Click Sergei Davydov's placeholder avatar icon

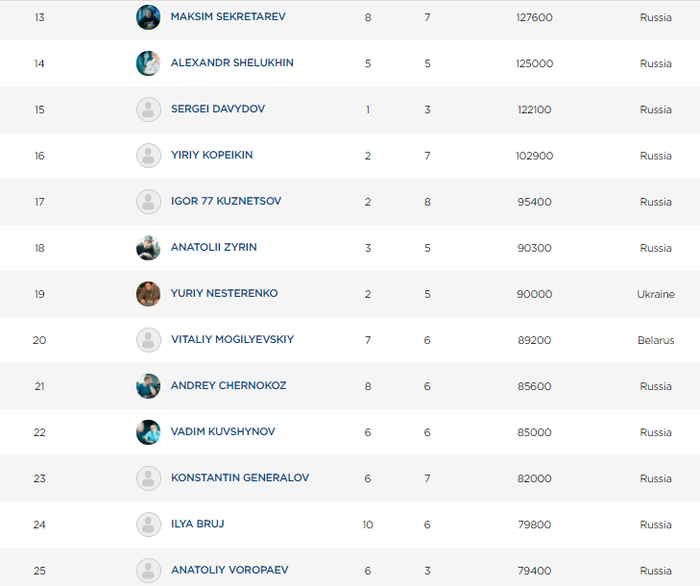click(x=148, y=109)
